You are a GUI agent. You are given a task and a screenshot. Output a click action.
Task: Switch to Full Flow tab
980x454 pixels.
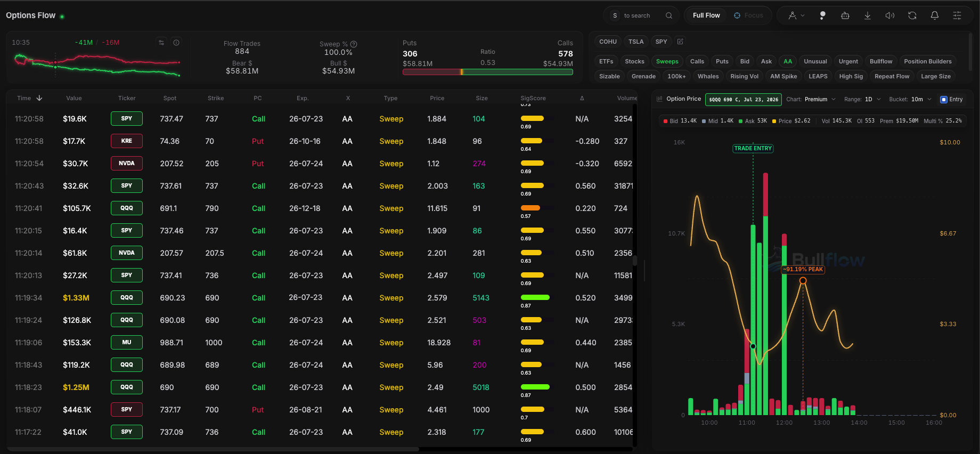click(706, 15)
